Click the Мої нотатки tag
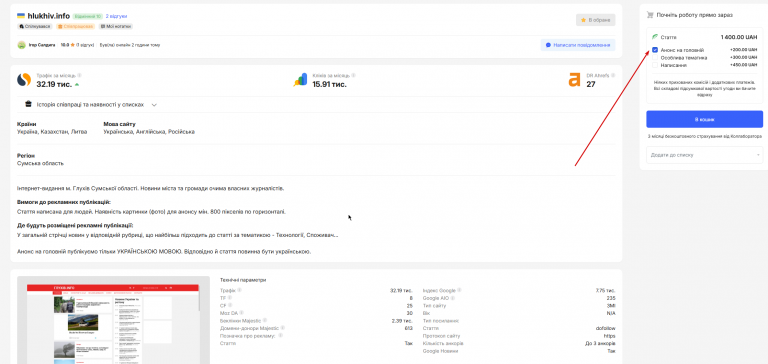 (116, 26)
